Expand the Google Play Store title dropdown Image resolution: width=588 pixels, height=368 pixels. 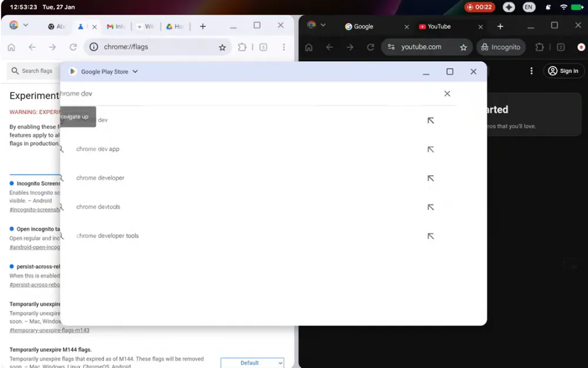pyautogui.click(x=135, y=72)
